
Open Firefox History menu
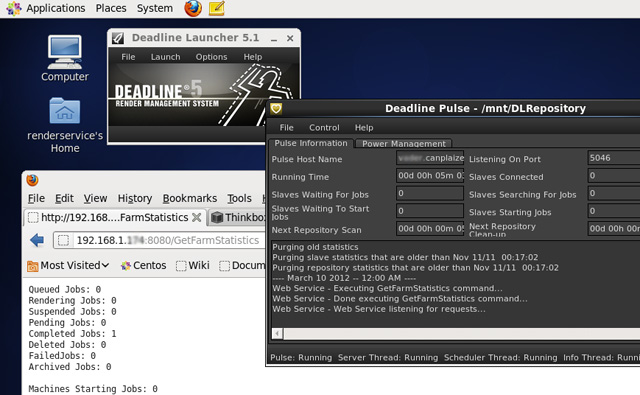point(135,198)
